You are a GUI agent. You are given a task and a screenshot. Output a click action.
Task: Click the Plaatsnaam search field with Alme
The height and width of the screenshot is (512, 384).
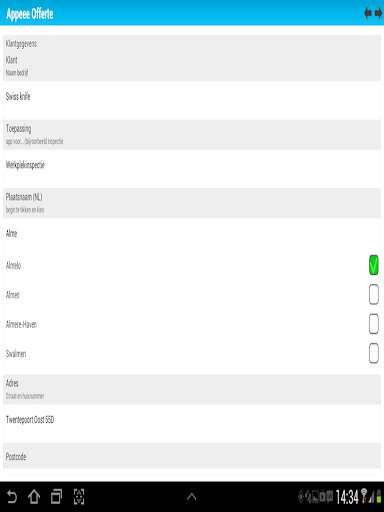pos(192,234)
